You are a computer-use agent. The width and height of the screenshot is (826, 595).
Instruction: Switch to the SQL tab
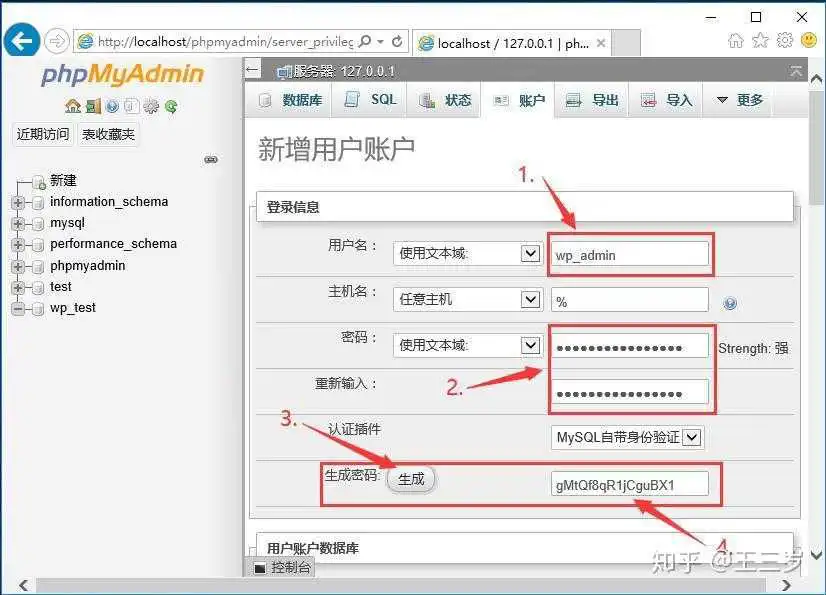tap(369, 100)
